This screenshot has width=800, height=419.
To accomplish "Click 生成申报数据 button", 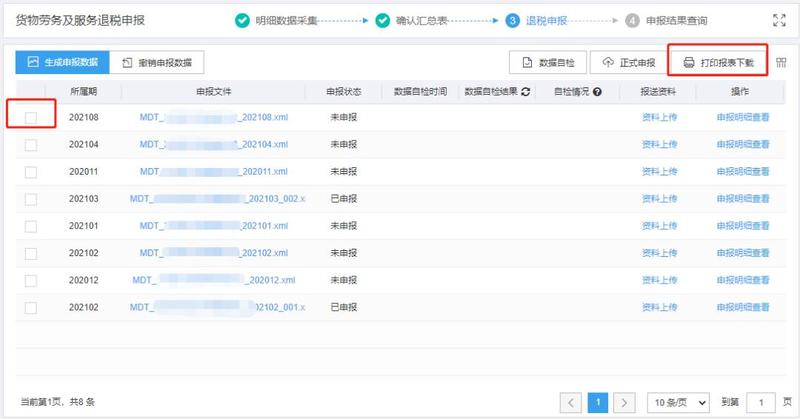I will click(62, 62).
